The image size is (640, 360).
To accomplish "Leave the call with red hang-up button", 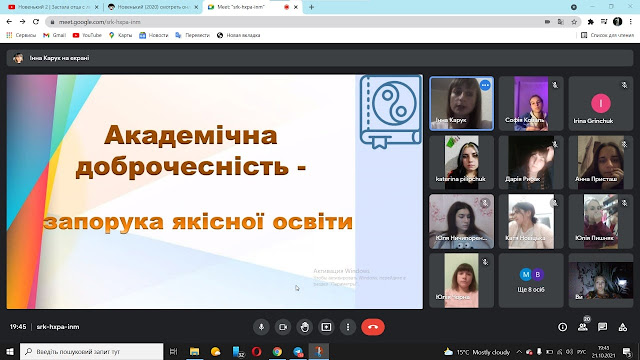I will [x=373, y=327].
